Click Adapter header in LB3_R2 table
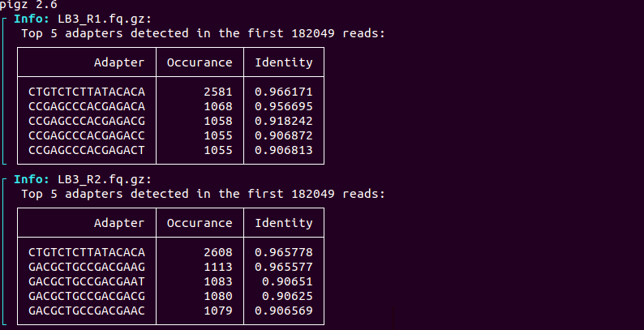Image resolution: width=644 pixels, height=330 pixels. click(119, 223)
